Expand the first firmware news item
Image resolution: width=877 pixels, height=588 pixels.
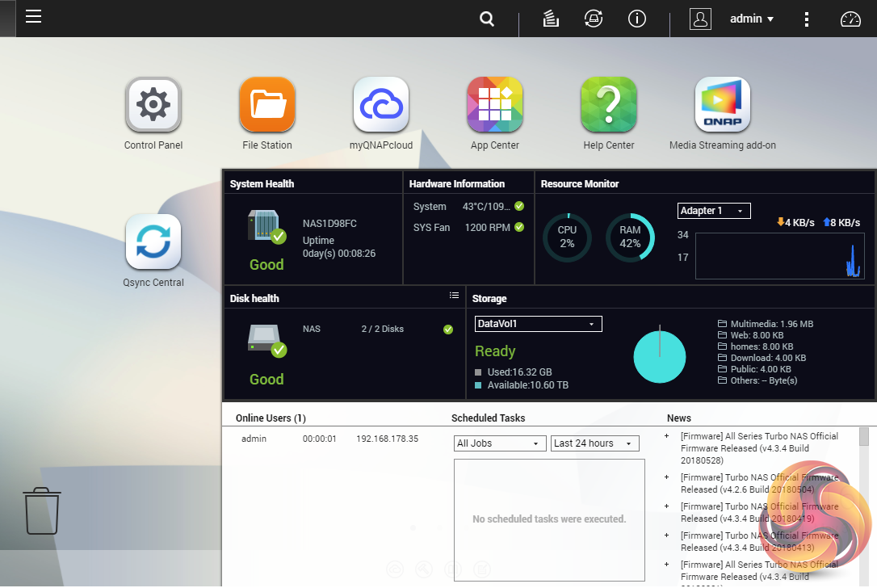coord(667,436)
